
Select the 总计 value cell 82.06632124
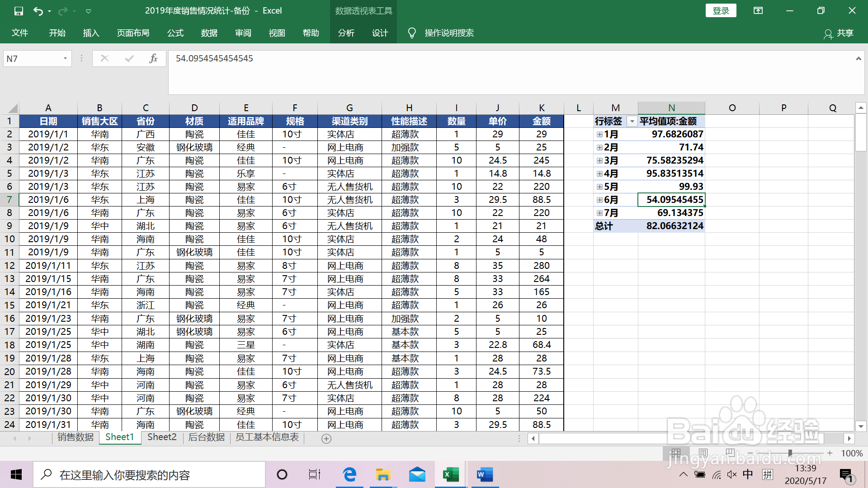tap(671, 226)
